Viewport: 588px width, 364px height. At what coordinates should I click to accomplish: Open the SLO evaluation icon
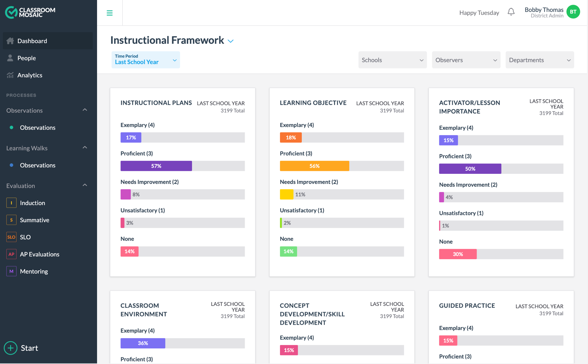[x=11, y=237]
